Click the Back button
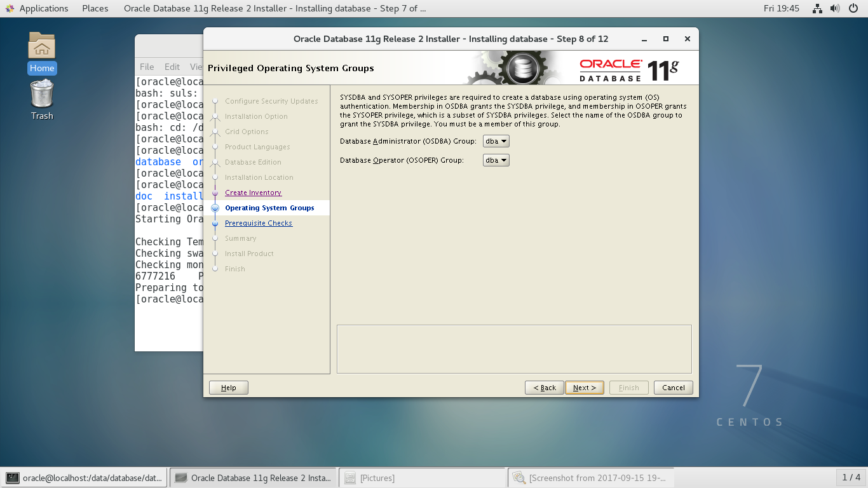 (x=545, y=388)
